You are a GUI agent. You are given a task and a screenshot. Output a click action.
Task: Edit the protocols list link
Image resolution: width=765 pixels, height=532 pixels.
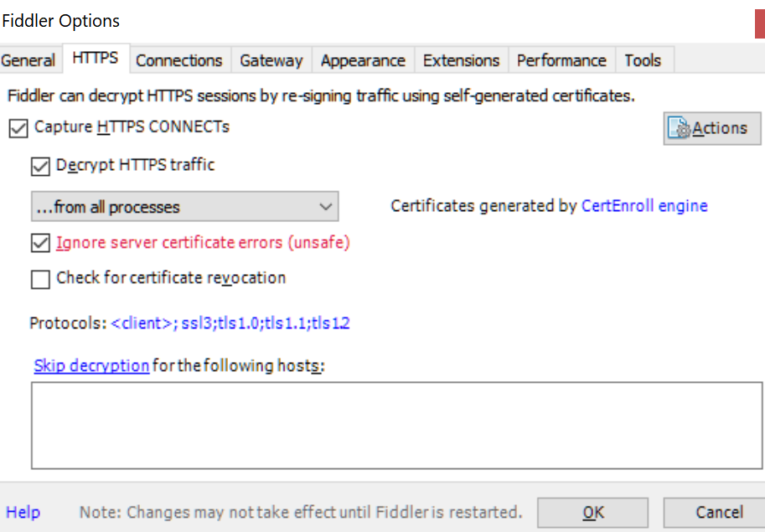coord(230,323)
